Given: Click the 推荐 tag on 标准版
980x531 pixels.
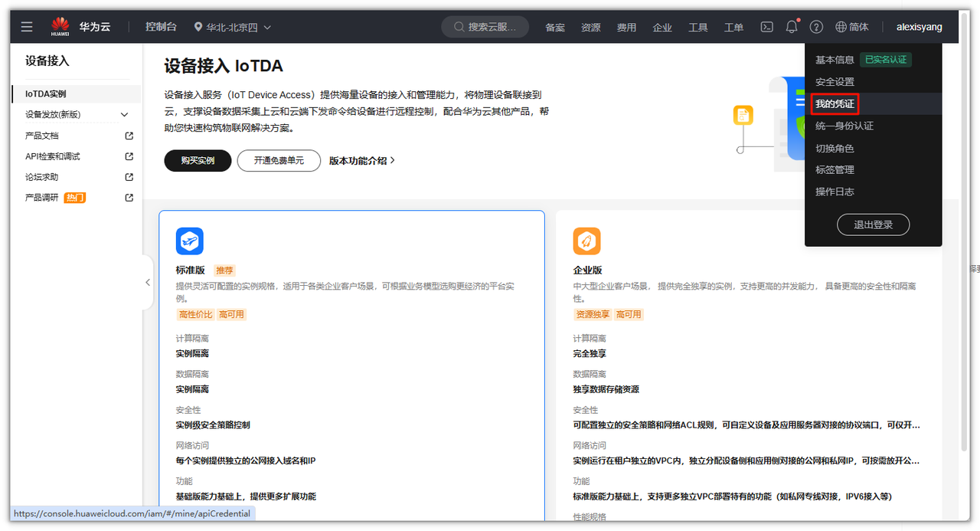Looking at the screenshot, I should click(224, 270).
